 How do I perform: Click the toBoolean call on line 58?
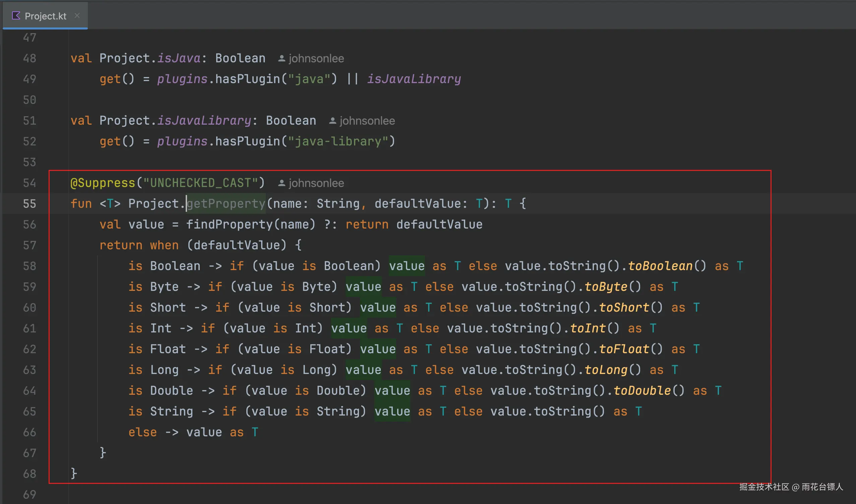click(660, 266)
